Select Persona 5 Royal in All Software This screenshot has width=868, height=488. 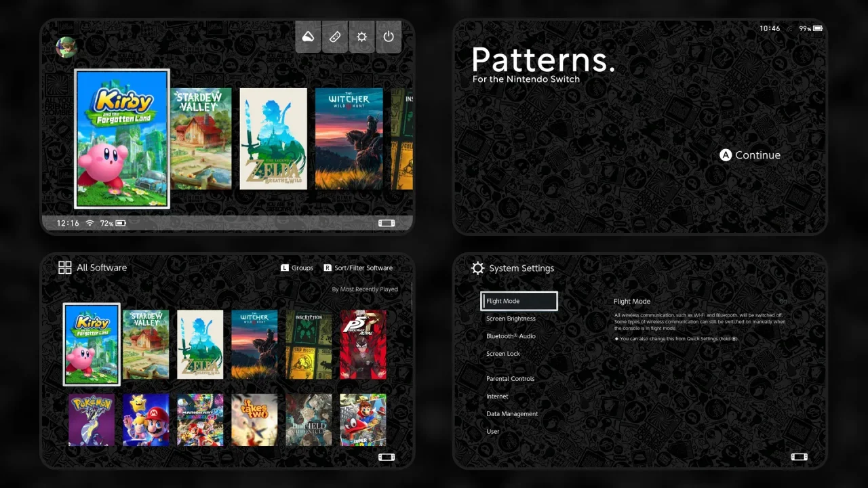[363, 344]
